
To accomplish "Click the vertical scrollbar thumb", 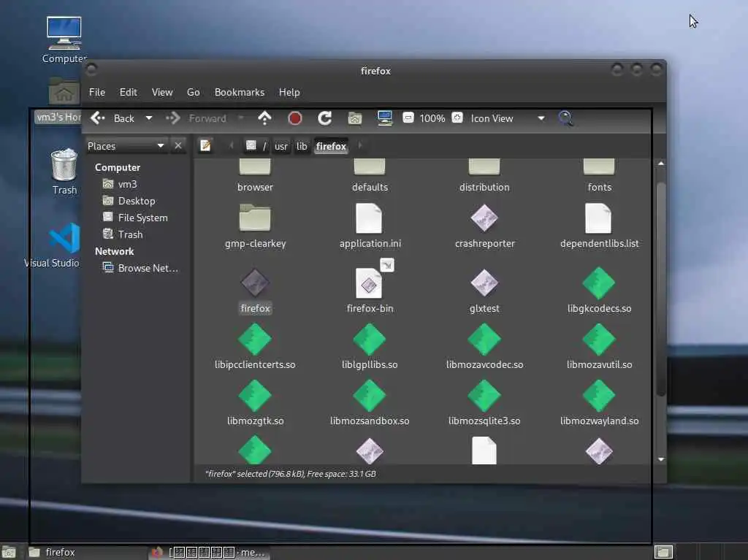I will (660, 288).
